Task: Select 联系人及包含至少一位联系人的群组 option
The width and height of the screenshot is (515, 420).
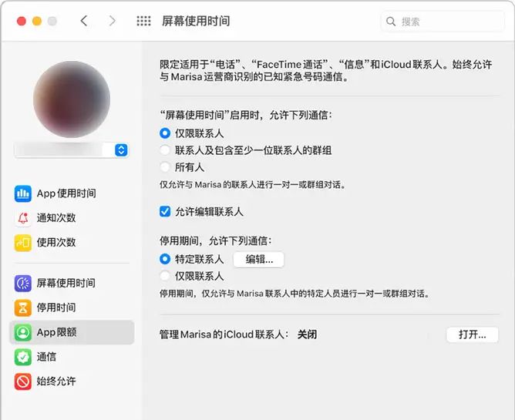Action: 165,150
